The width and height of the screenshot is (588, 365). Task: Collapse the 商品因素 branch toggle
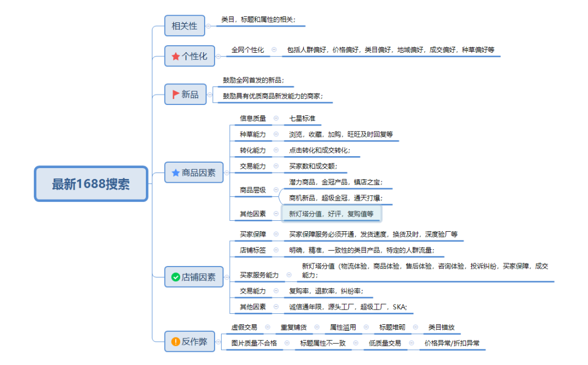(226, 173)
